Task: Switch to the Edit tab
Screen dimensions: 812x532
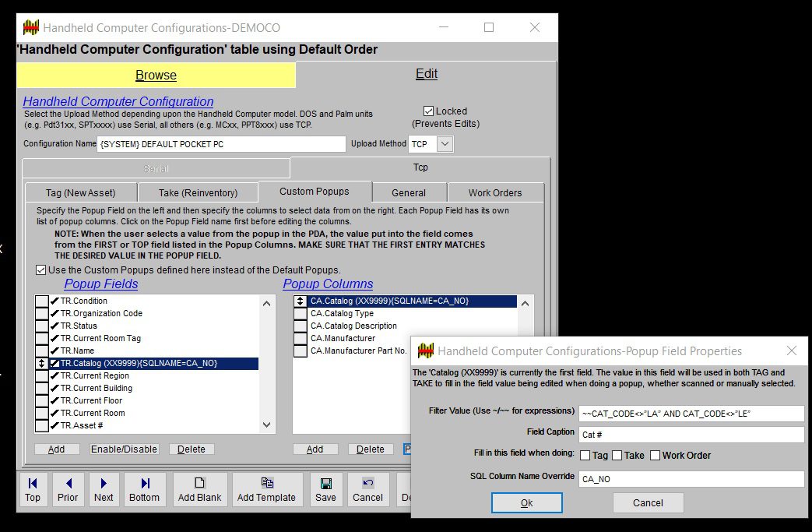Action: tap(426, 74)
